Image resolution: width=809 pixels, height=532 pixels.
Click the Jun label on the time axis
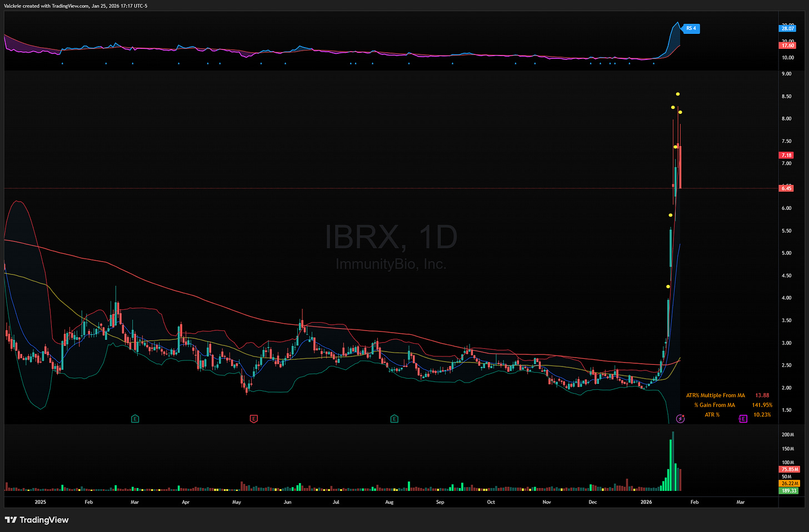tap(287, 502)
